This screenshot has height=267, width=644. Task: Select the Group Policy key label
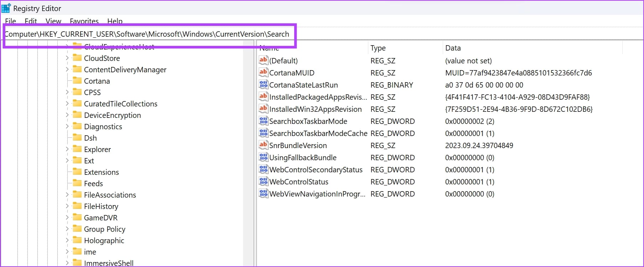point(105,229)
